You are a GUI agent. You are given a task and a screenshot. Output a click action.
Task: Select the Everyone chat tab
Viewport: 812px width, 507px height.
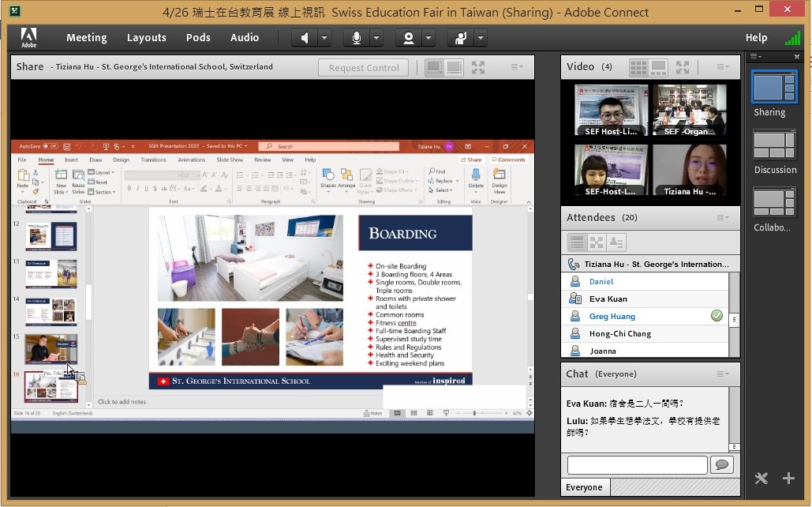point(584,487)
